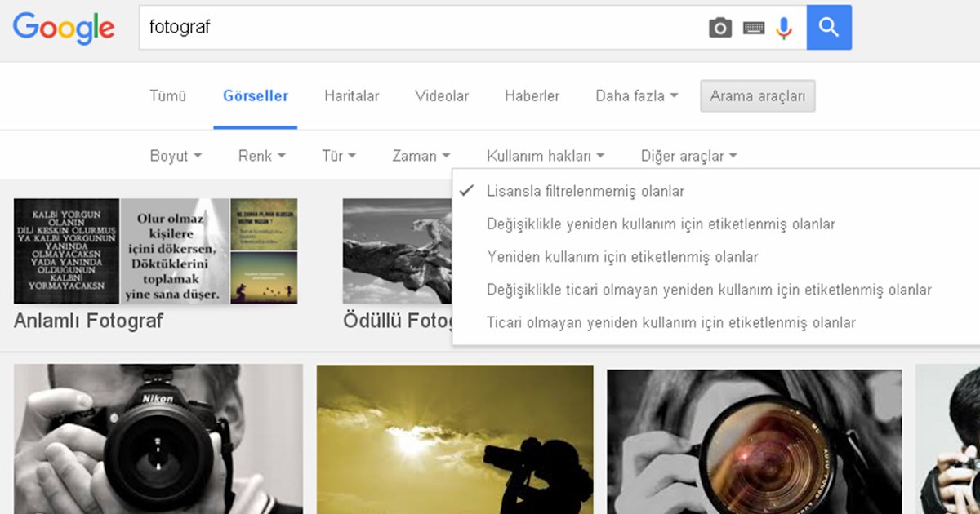Open the Diğer araçlar dropdown
This screenshot has width=980, height=514.
click(688, 155)
